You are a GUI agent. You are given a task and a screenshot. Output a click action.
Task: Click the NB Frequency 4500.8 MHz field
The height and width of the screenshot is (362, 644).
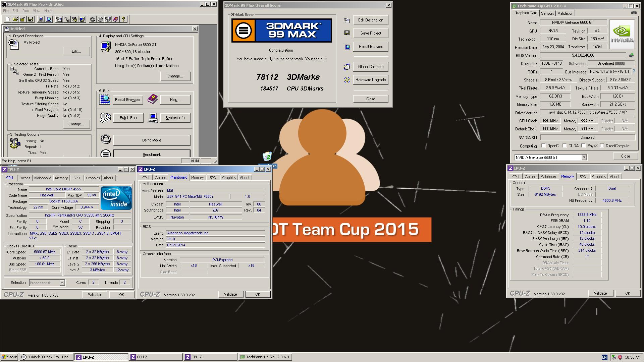(x=612, y=200)
